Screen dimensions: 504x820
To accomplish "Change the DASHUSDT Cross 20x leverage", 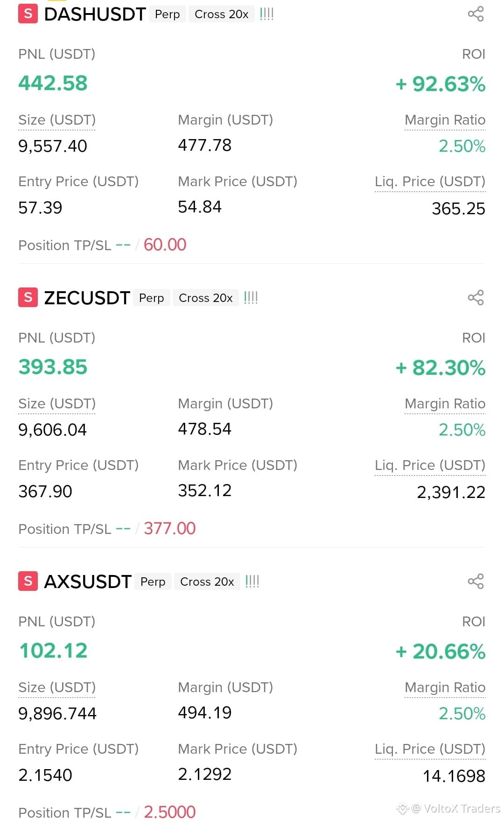I will (222, 14).
